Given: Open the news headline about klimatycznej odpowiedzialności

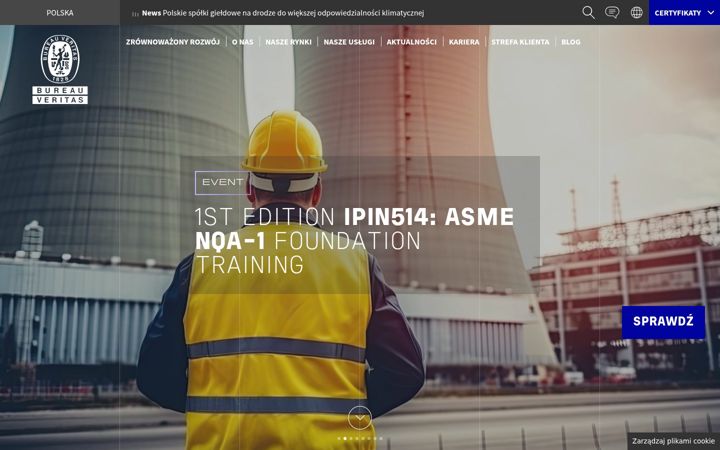Looking at the screenshot, I should pos(293,13).
